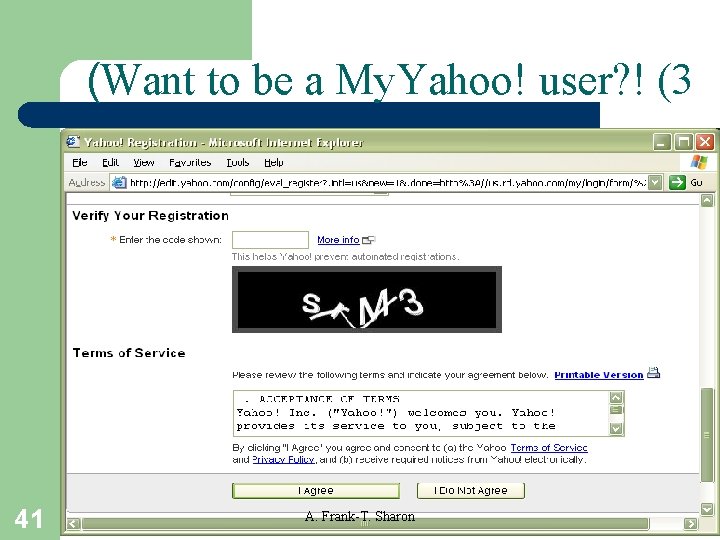The image size is (720, 540).
Task: Click the page scroll up arrow
Action: coord(707,200)
